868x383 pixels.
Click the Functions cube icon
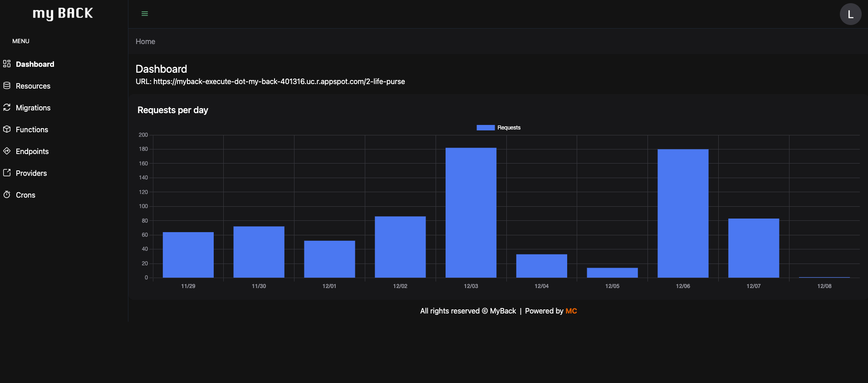click(x=7, y=129)
